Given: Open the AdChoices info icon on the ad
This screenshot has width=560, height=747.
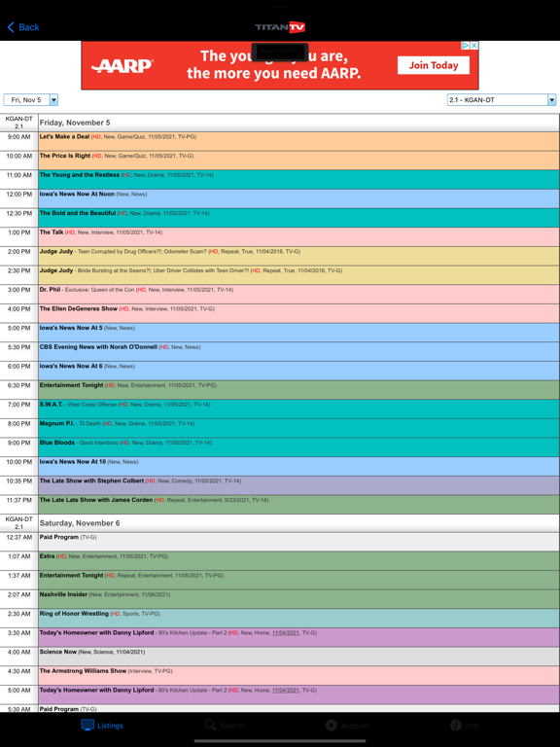Looking at the screenshot, I should tap(466, 46).
